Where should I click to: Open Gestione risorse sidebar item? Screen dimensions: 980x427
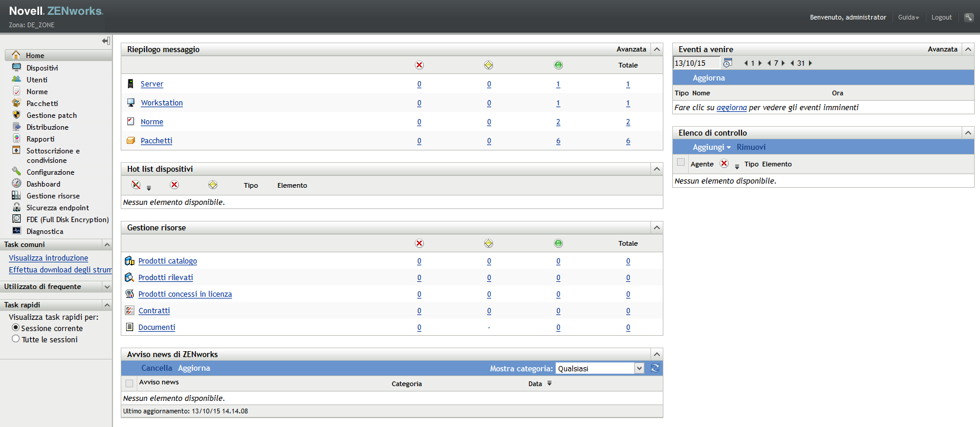53,195
